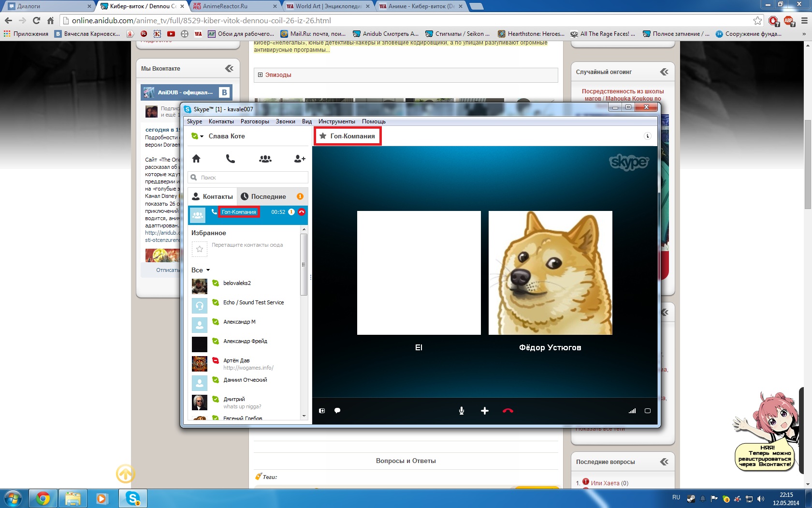Viewport: 812px width, 508px height.
Task: Show the instant message chat bubble
Action: tap(337, 411)
